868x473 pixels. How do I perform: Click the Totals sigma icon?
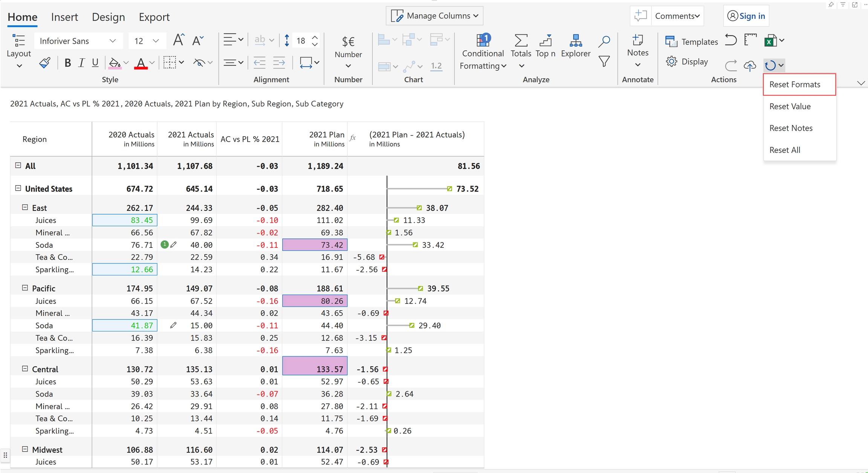tap(521, 41)
